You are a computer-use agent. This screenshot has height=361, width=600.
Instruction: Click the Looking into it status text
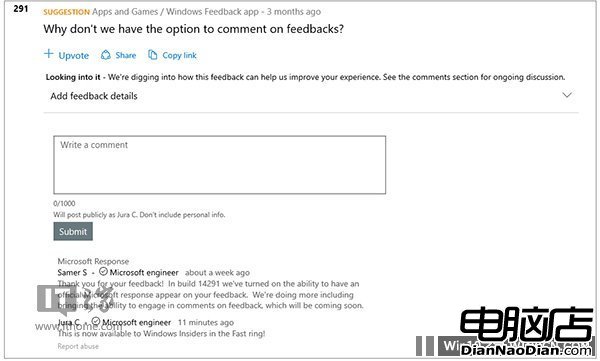73,77
